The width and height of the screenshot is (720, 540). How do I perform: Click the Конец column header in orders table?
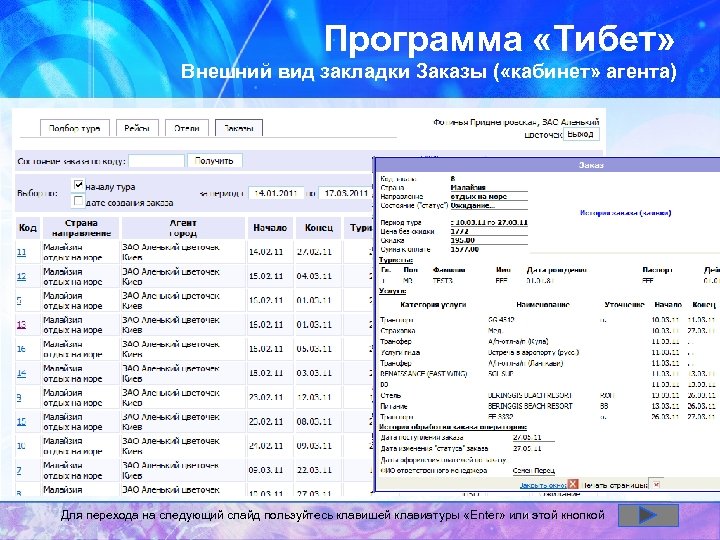[x=318, y=228]
